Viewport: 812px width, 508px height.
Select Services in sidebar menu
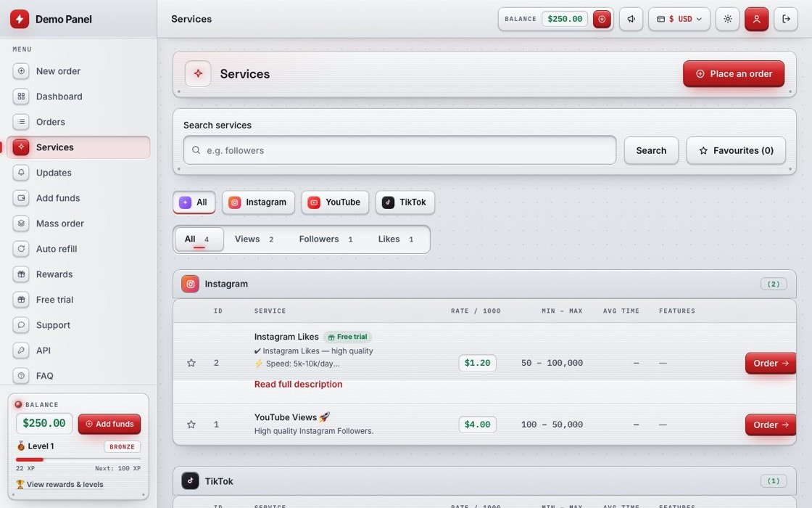[79, 147]
